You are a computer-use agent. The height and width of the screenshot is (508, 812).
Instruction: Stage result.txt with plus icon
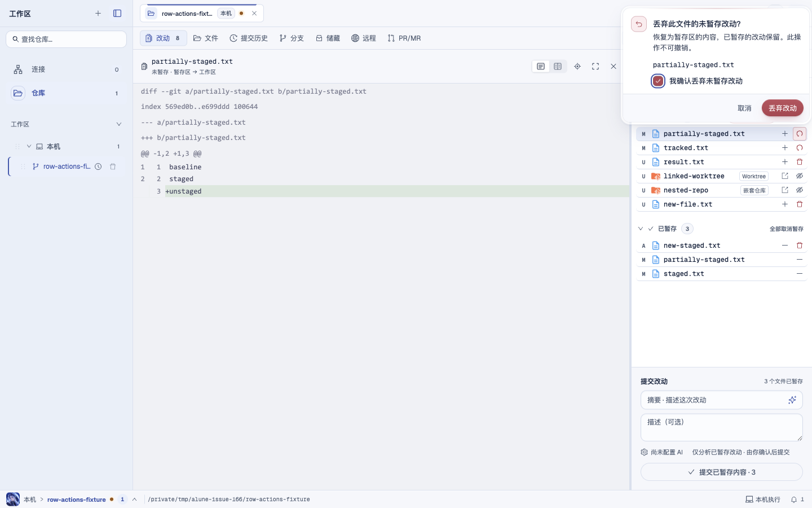(785, 162)
